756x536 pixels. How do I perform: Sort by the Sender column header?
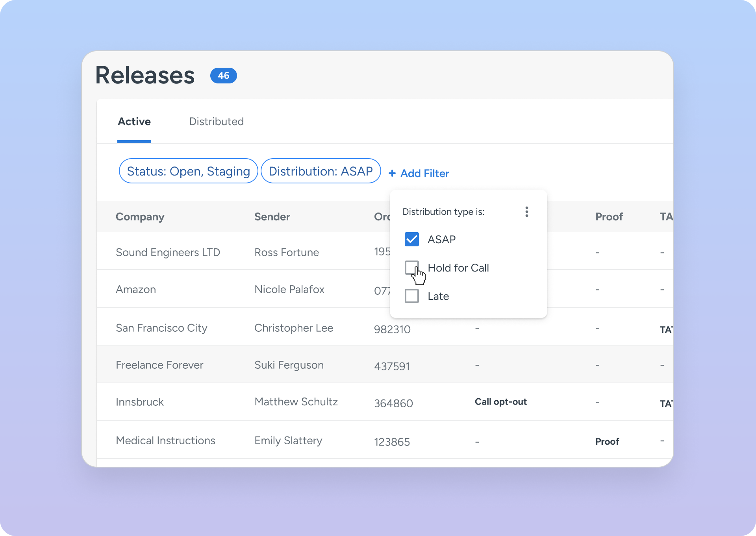pyautogui.click(x=272, y=217)
